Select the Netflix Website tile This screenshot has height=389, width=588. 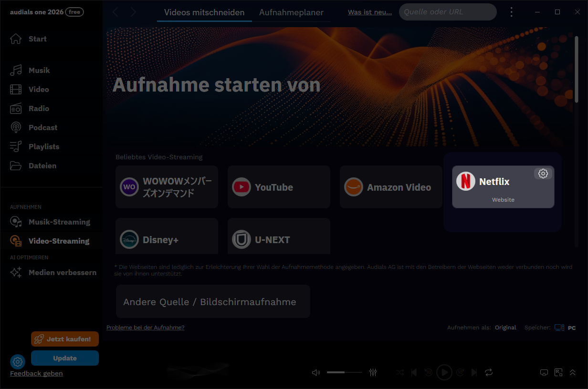pos(503,187)
